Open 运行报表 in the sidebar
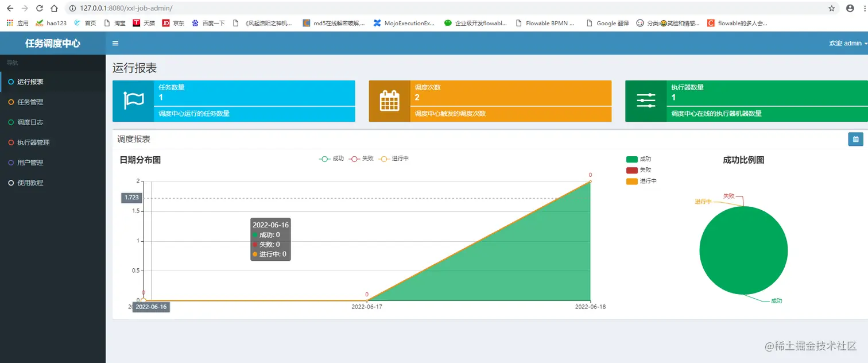Image resolution: width=868 pixels, height=363 pixels. click(x=53, y=82)
